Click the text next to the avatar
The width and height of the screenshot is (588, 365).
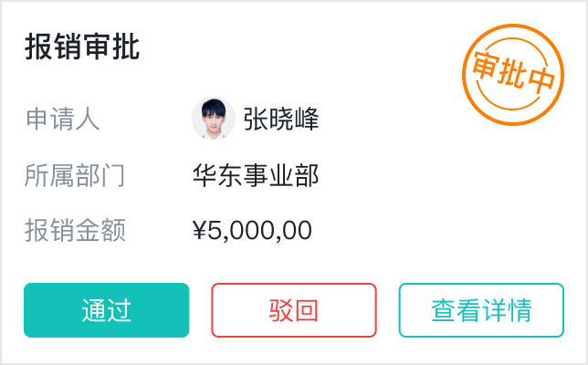(x=280, y=119)
